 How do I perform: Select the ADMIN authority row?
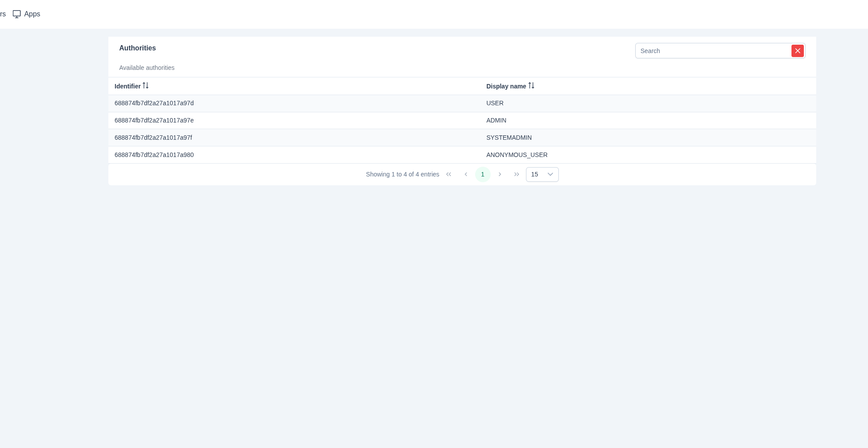[496, 120]
